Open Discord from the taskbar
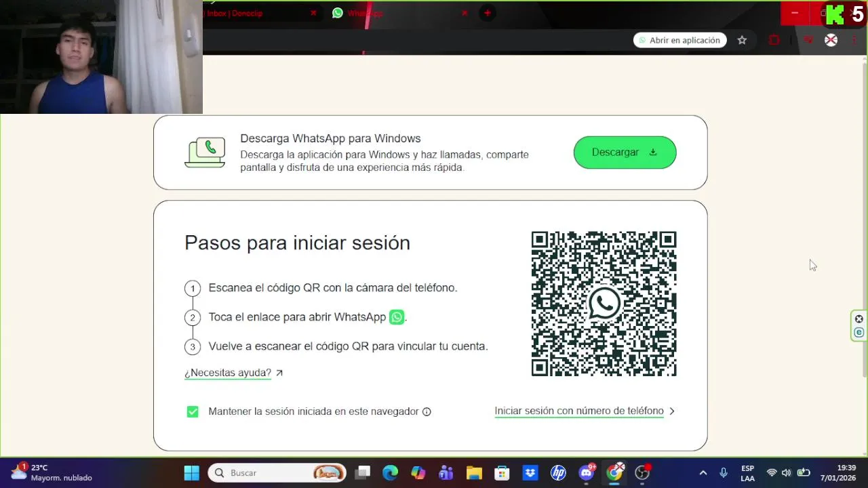 point(587,472)
